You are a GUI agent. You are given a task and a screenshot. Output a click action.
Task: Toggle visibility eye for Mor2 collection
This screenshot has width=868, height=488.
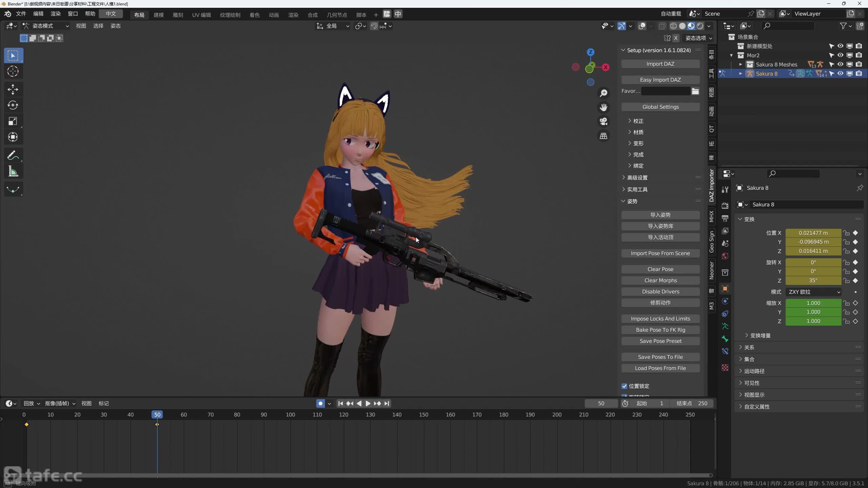(x=841, y=55)
